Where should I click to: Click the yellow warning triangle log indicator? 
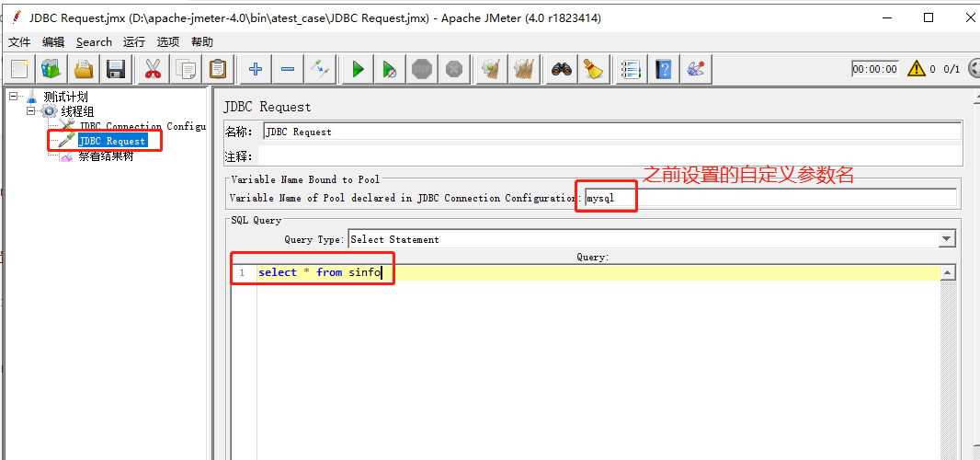coord(917,68)
